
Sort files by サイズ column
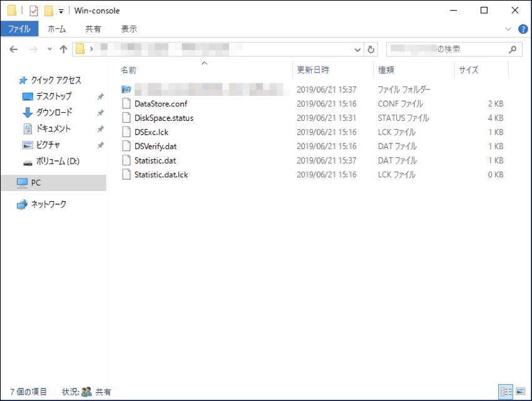tap(469, 70)
